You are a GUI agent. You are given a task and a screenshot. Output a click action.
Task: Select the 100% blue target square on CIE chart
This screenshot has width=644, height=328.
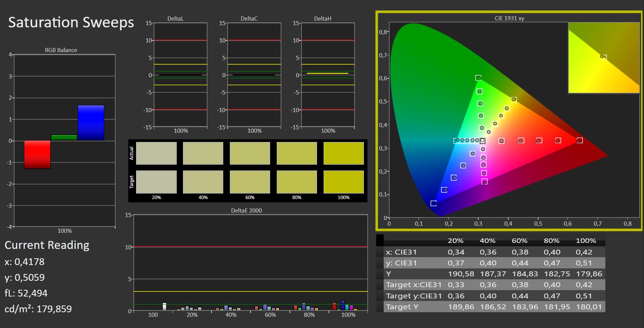point(434,203)
